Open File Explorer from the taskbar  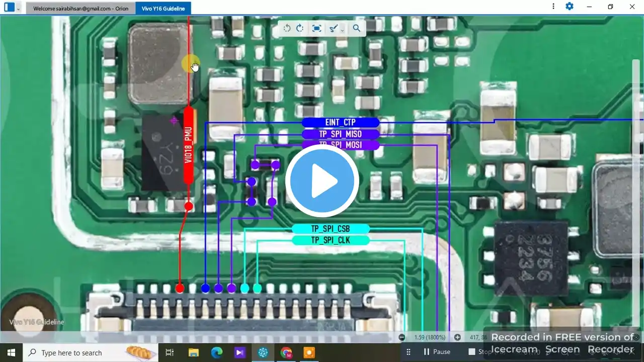194,352
